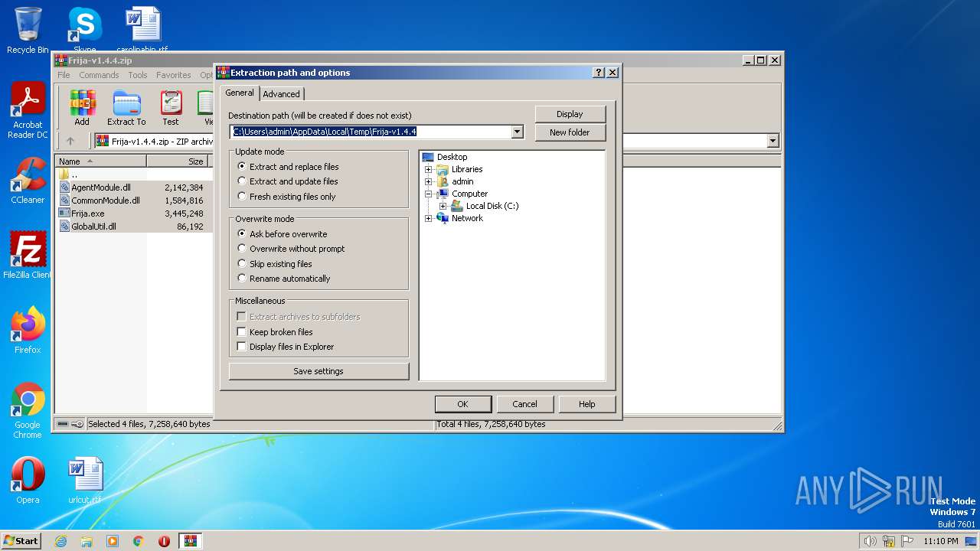Select Ask before overwrite option
The image size is (980, 551).
click(x=283, y=234)
